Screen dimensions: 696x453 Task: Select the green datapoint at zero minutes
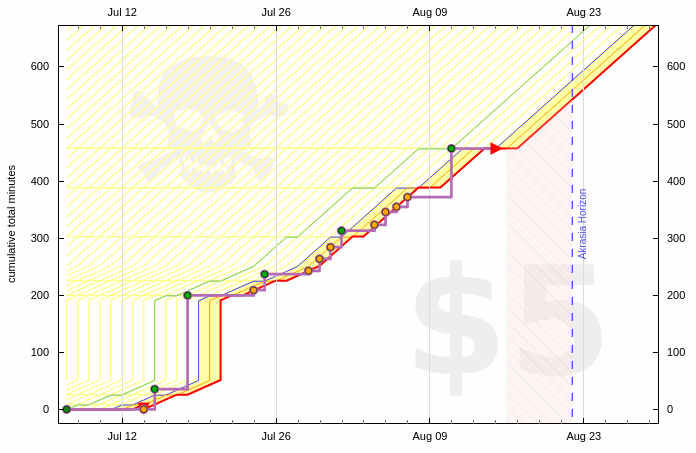point(67,409)
